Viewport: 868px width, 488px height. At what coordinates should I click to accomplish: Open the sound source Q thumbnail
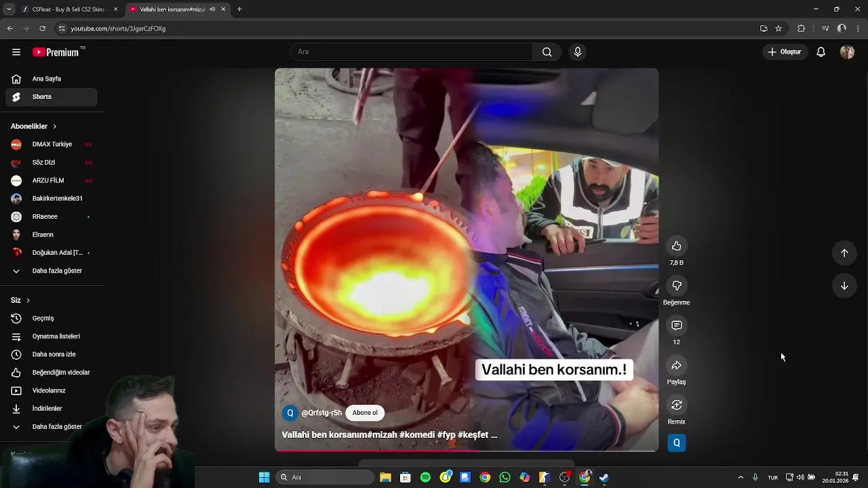[x=676, y=443]
